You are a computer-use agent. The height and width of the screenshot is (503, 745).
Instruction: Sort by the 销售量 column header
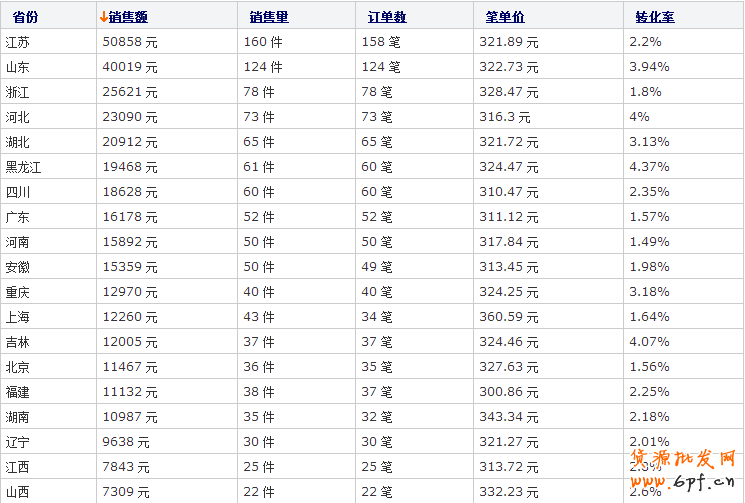point(269,17)
